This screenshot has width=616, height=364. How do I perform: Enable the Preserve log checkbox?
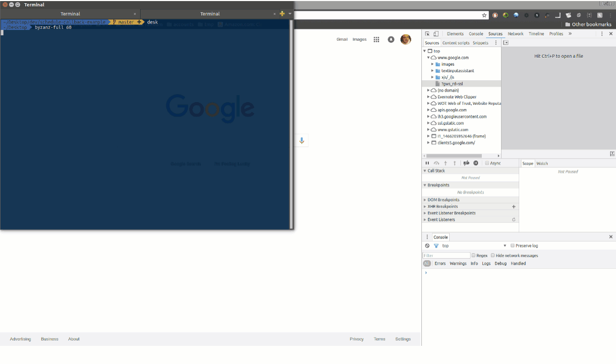tap(512, 245)
